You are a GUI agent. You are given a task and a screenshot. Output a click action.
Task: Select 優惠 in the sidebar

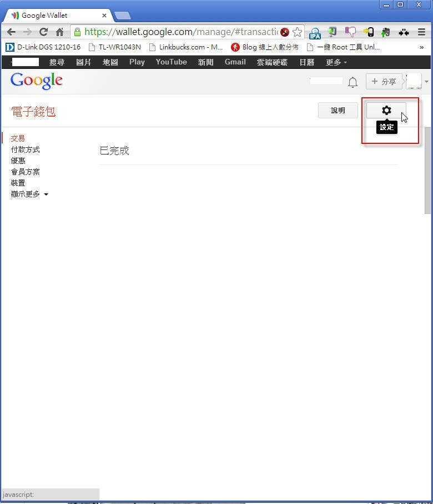click(18, 161)
